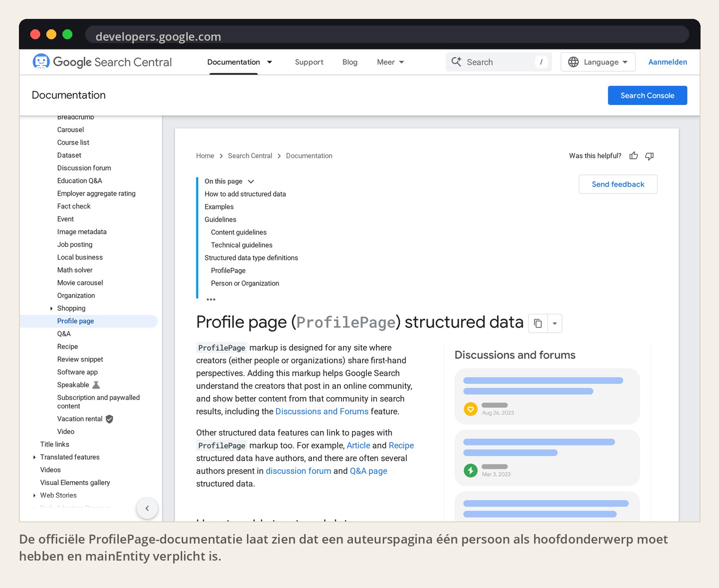Jump to Content guidelines
Screen dimensions: 719x588
click(x=239, y=232)
